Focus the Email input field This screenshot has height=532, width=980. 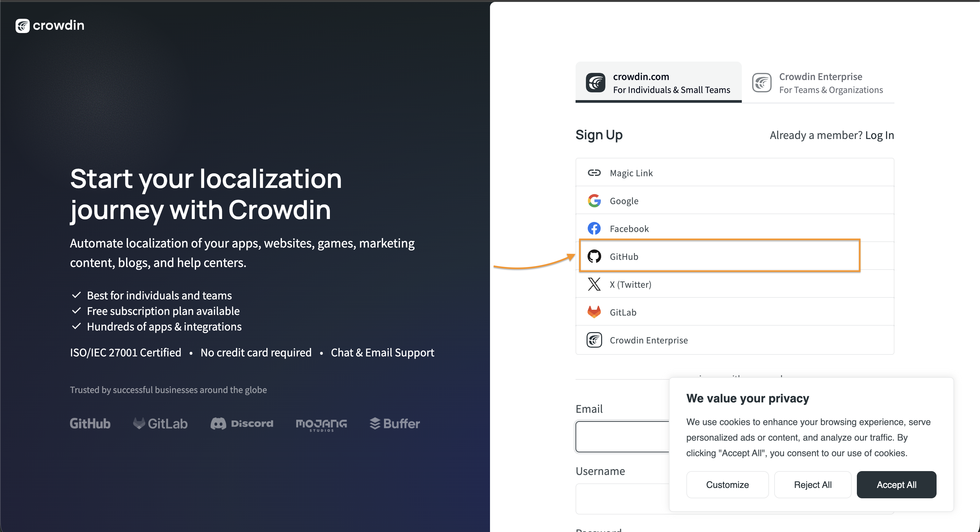pyautogui.click(x=623, y=436)
